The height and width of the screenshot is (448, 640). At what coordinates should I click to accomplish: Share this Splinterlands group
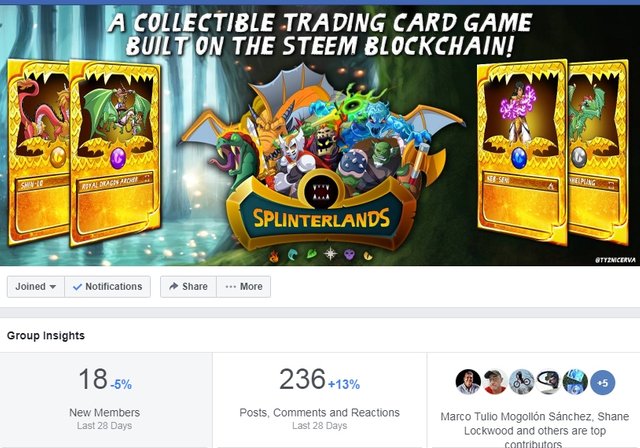[188, 286]
